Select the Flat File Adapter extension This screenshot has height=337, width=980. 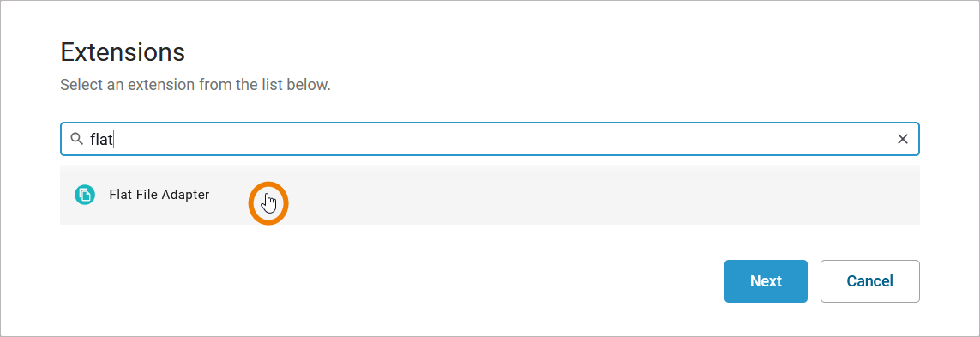(490, 195)
